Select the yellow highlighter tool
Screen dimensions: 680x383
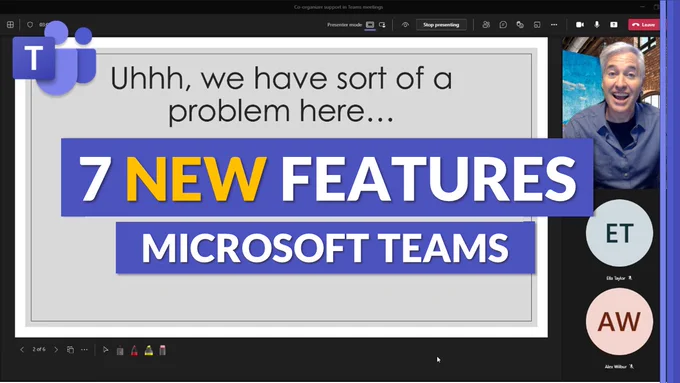coord(149,350)
